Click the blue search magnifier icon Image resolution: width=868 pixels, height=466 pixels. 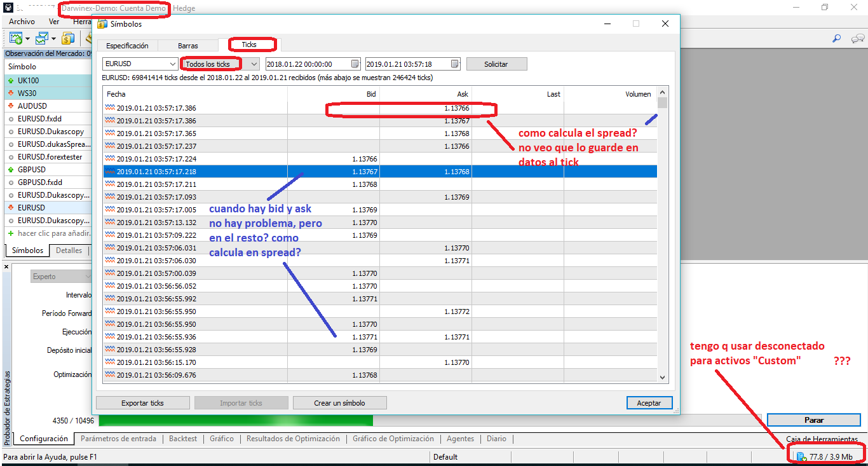click(x=837, y=38)
